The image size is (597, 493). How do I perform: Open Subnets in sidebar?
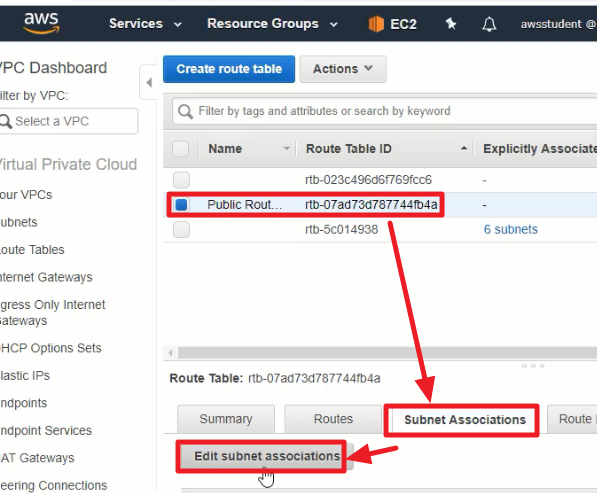coord(18,222)
